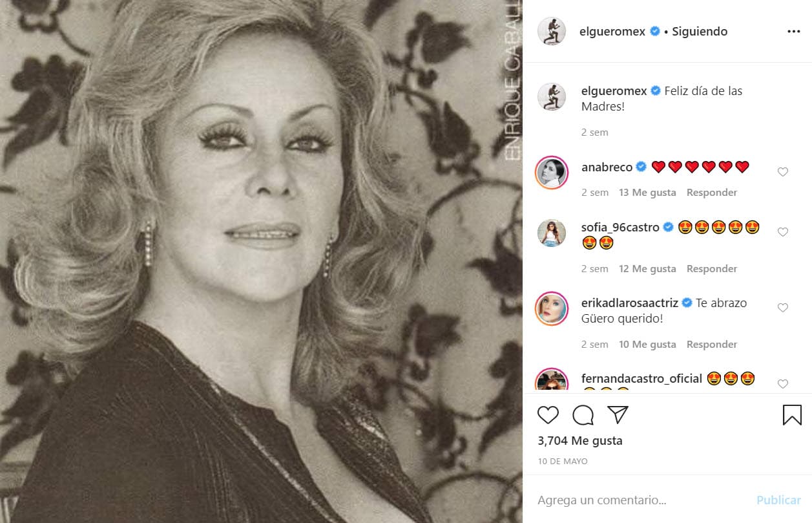Click the verified badge beside erikadlarosaactriz

[x=687, y=302]
